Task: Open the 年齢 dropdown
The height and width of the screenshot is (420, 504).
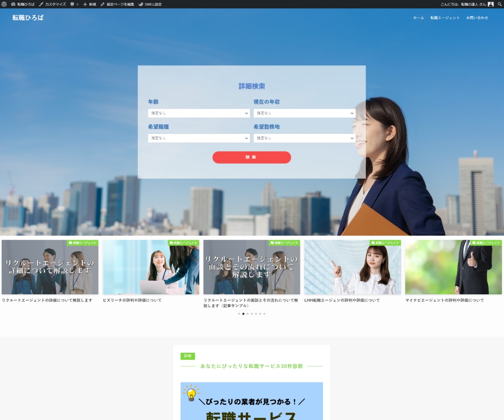Action: tap(199, 113)
